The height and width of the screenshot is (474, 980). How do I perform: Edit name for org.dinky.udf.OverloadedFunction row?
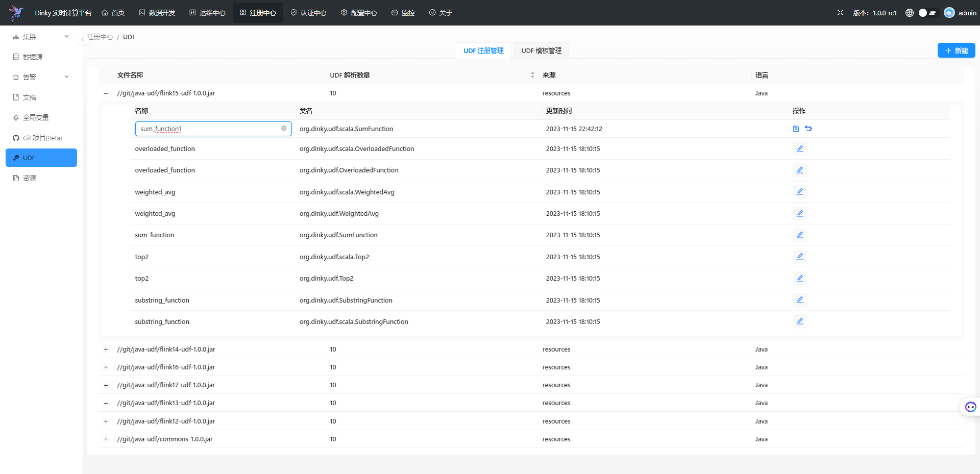[x=800, y=170]
